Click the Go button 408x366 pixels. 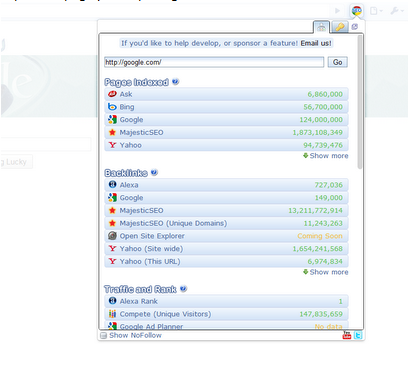[x=337, y=62]
